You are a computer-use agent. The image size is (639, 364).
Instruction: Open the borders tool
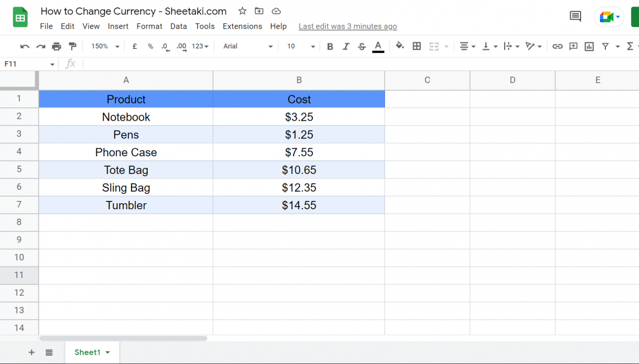click(x=416, y=46)
